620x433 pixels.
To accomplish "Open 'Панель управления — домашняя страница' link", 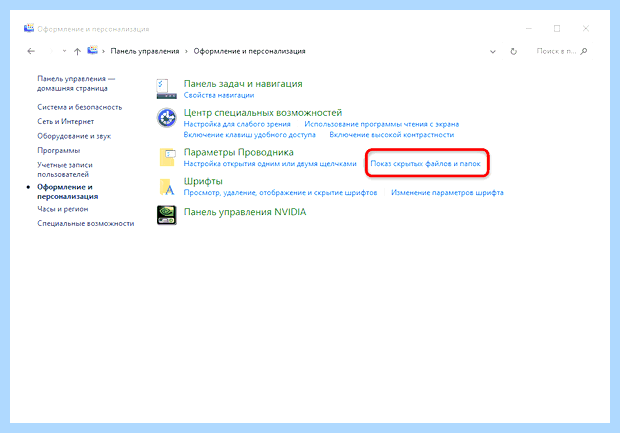I will [76, 83].
